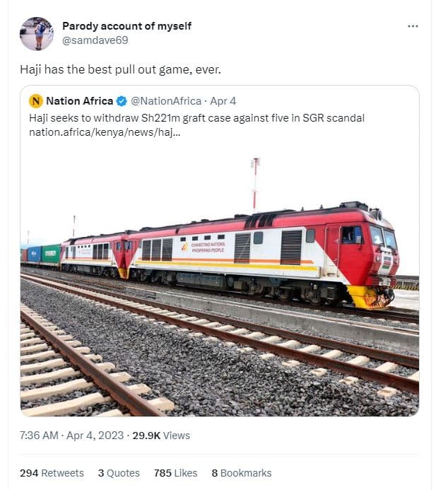Click the 'Haji seeks to withdraw' quoted headline
The image size is (448, 490).
[x=196, y=117]
